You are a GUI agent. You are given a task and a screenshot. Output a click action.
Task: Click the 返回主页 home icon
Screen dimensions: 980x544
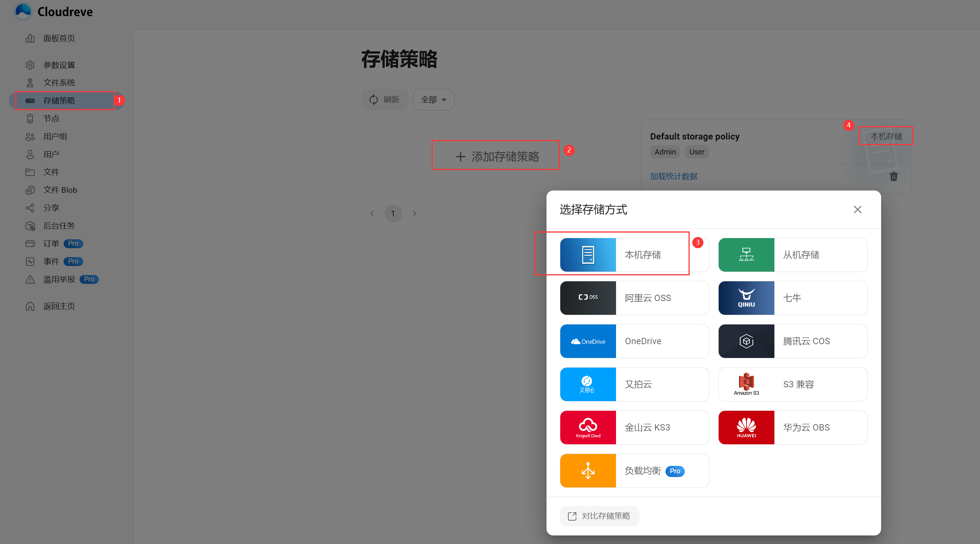click(30, 306)
